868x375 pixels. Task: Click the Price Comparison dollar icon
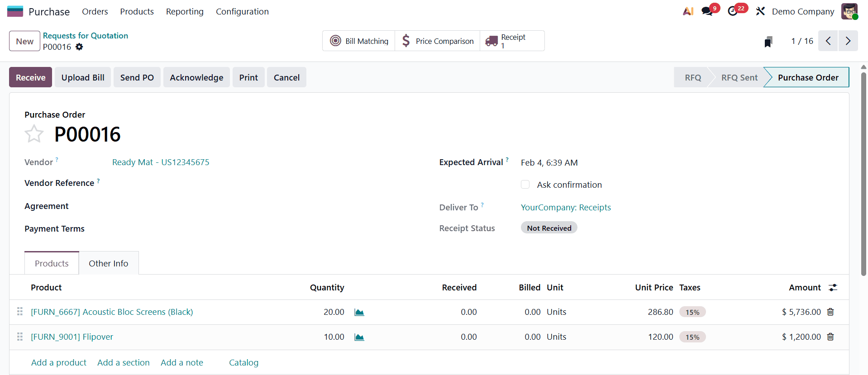point(406,41)
